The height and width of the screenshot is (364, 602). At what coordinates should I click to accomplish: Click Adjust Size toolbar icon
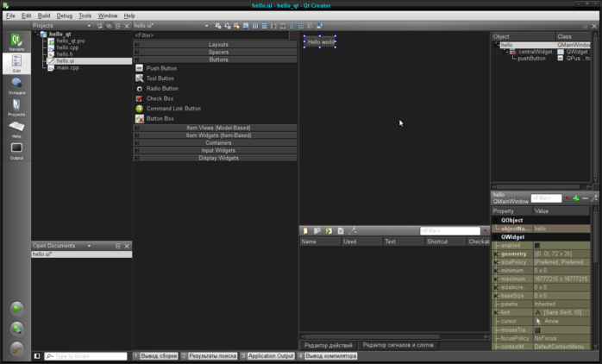(319, 26)
